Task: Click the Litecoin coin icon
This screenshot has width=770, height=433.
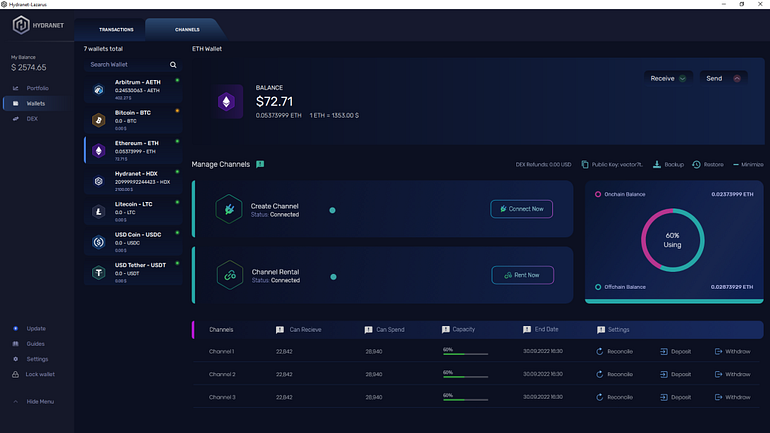Action: (99, 212)
